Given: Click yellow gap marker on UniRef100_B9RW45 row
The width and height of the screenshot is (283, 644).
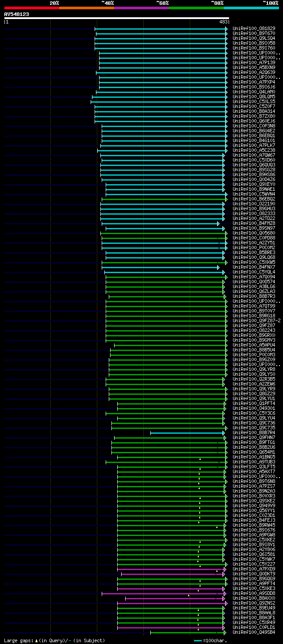Looking at the screenshot, I should (x=217, y=527).
